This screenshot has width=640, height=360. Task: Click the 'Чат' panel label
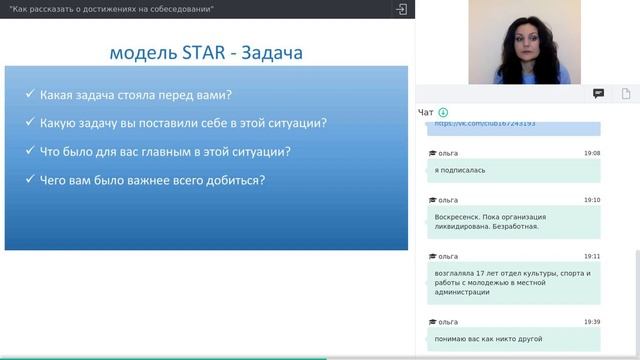click(426, 112)
